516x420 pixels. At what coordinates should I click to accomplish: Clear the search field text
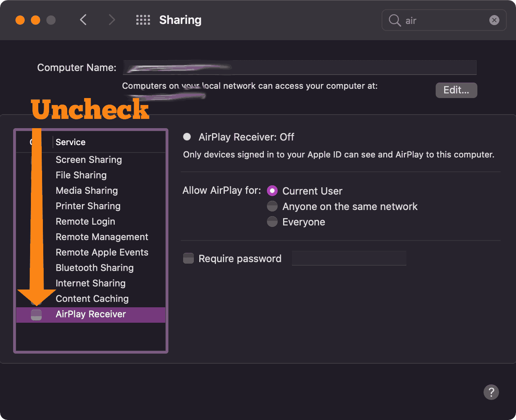pos(494,20)
